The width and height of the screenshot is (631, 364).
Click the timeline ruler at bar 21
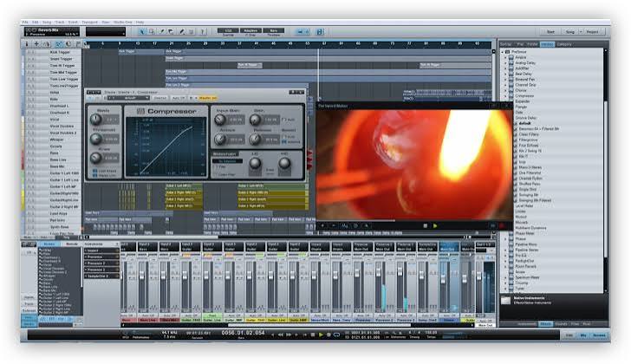tap(172, 43)
